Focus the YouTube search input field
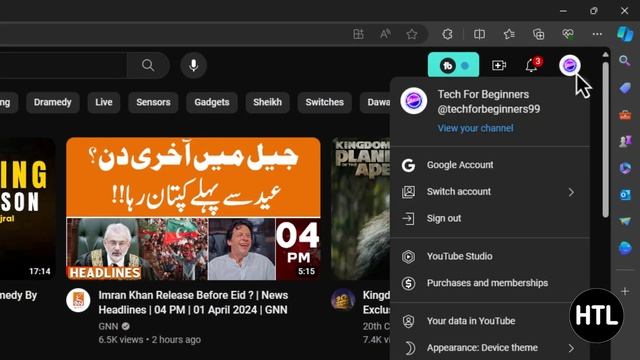The height and width of the screenshot is (360, 640). (x=63, y=65)
